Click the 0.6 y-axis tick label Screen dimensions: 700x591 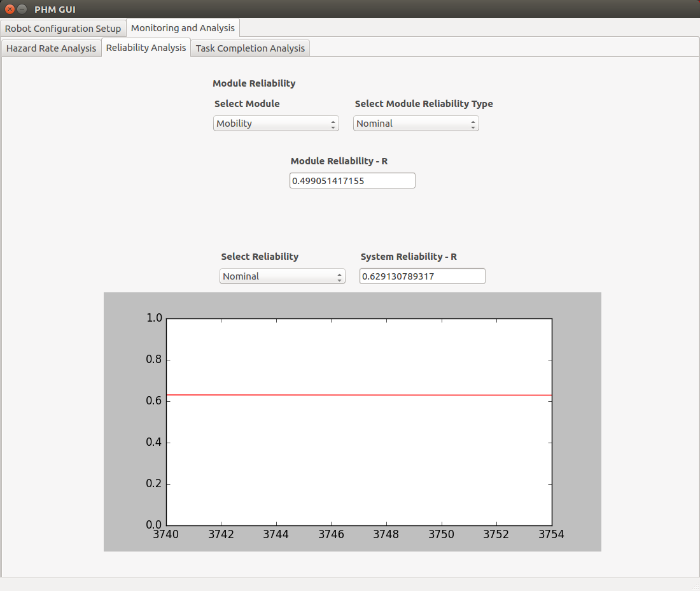point(154,401)
